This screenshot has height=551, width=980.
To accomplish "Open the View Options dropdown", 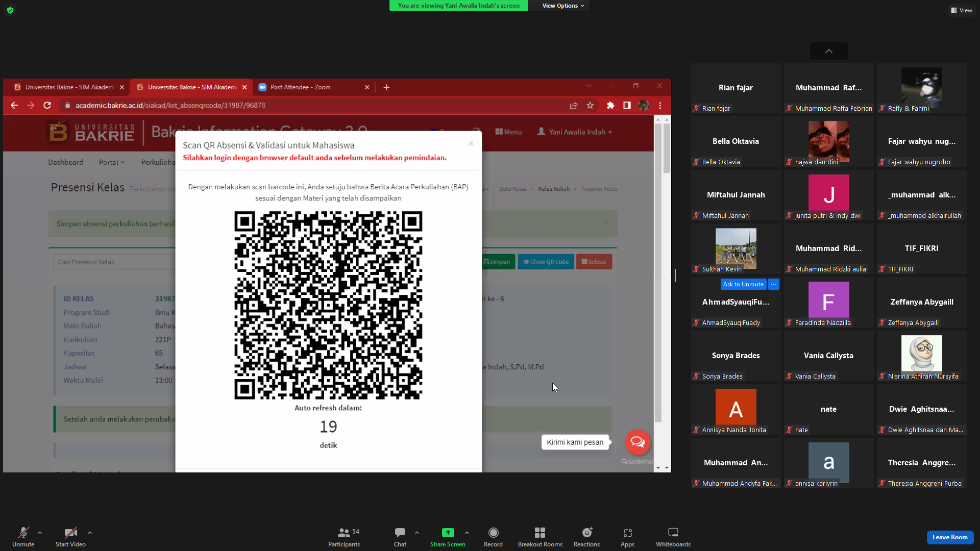I will tap(562, 6).
